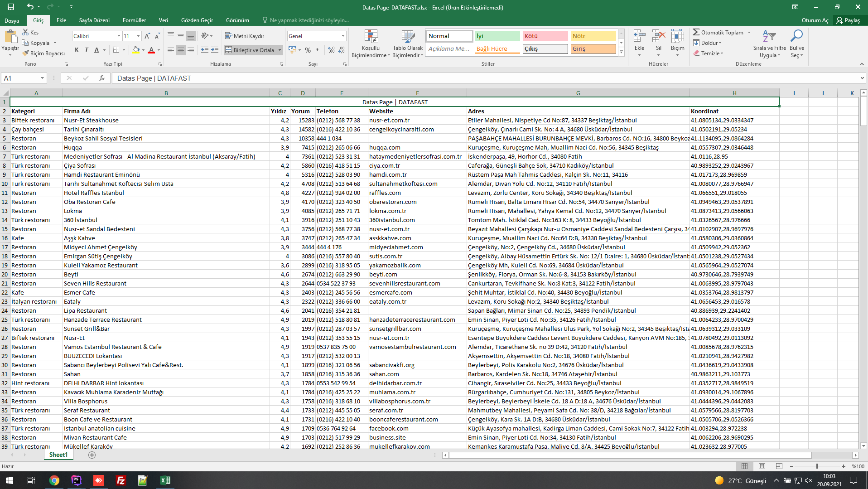Apply the İyi cell style
Image resolution: width=868 pixels, height=489 pixels.
tap(497, 36)
